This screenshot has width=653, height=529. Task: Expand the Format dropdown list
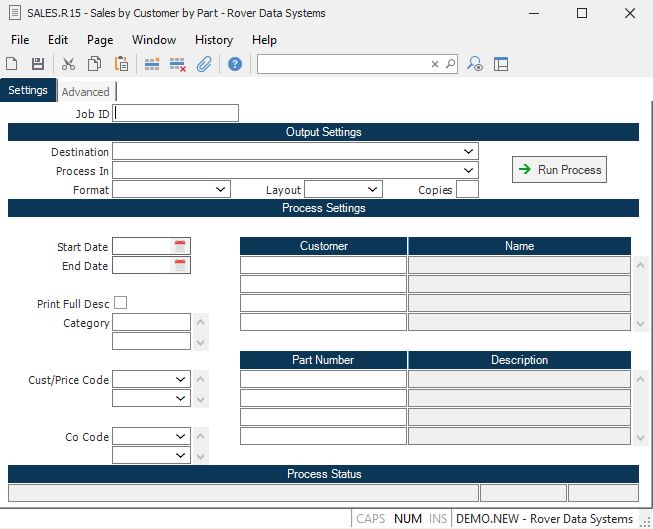[221, 189]
